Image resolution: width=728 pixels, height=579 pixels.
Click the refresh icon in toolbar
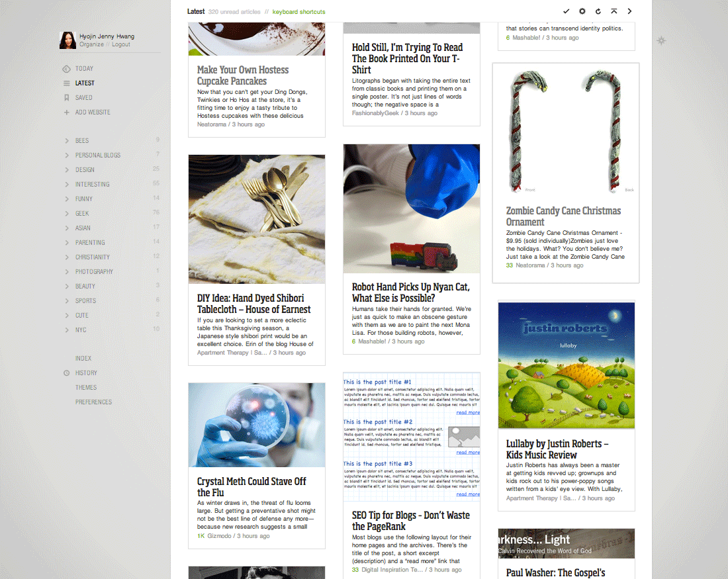point(598,11)
